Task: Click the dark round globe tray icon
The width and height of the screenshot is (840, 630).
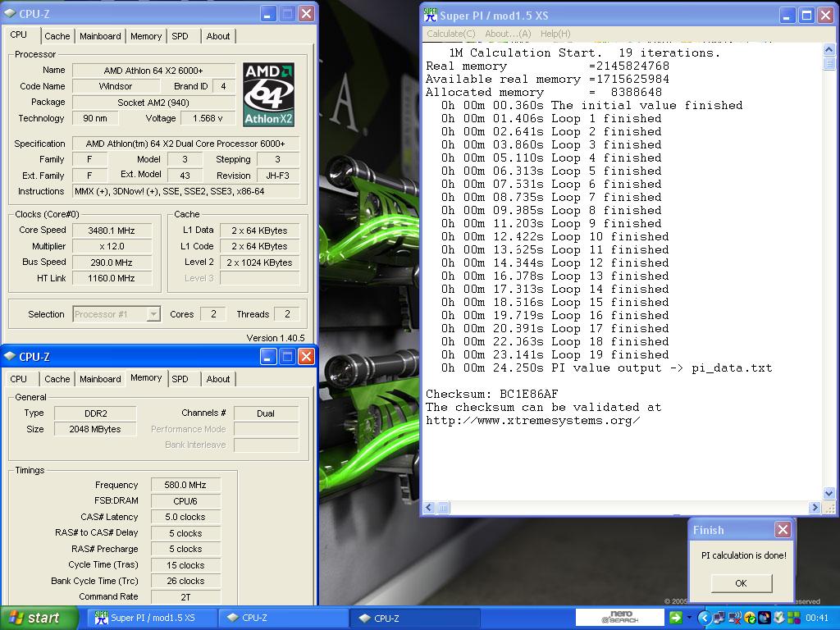Action: tap(764, 619)
